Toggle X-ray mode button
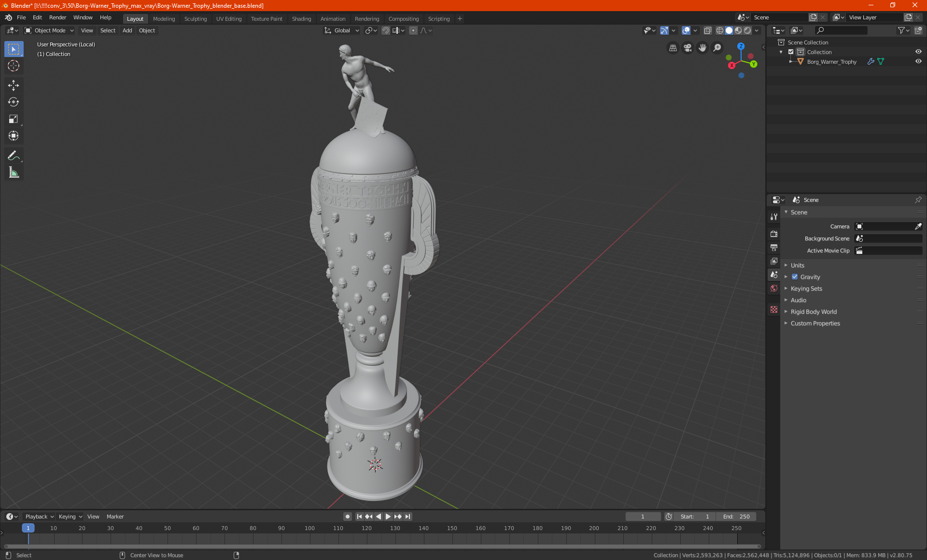Viewport: 927px width, 560px height. [x=707, y=30]
